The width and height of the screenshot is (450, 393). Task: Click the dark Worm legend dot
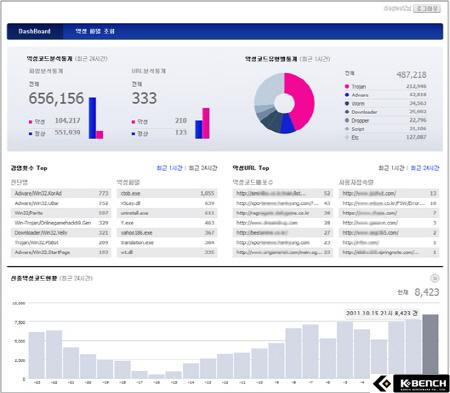347,104
